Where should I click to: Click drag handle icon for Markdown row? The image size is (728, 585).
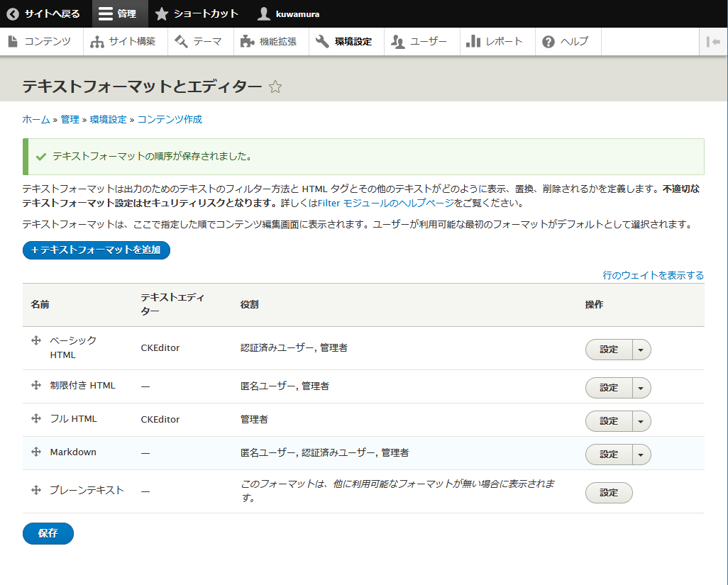click(x=36, y=452)
